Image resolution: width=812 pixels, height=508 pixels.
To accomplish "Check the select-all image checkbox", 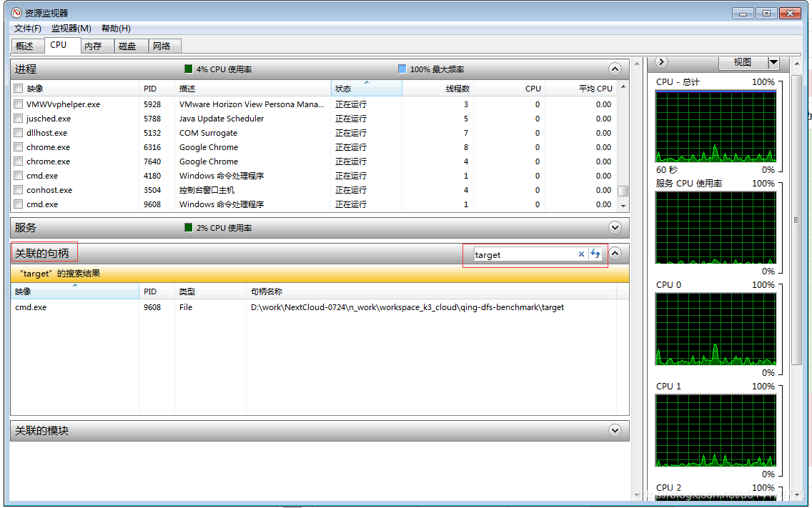I will click(19, 89).
